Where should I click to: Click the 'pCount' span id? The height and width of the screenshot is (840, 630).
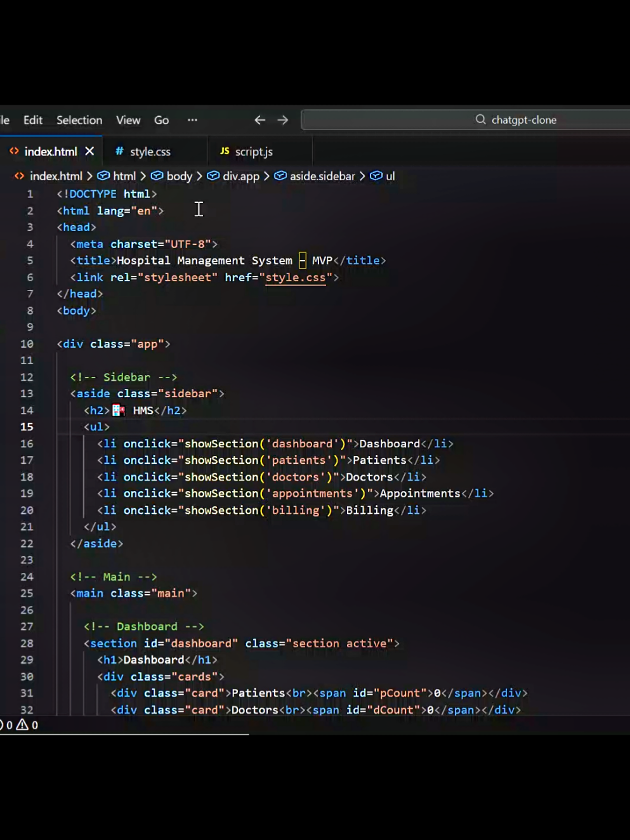[400, 693]
